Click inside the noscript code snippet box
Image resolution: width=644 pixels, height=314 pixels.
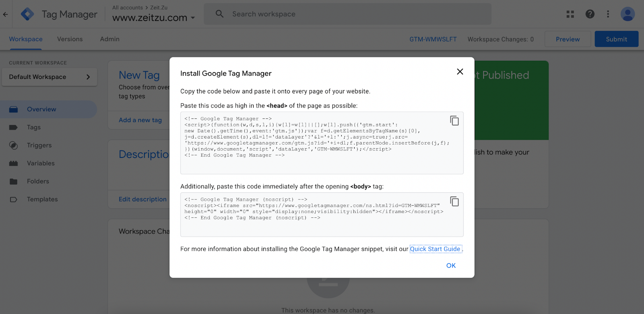point(322,215)
